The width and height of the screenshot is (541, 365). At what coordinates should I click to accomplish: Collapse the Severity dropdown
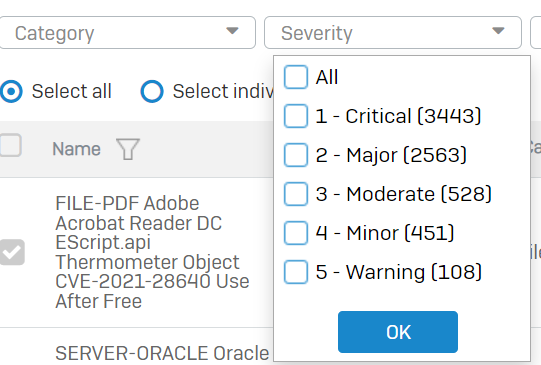(393, 32)
